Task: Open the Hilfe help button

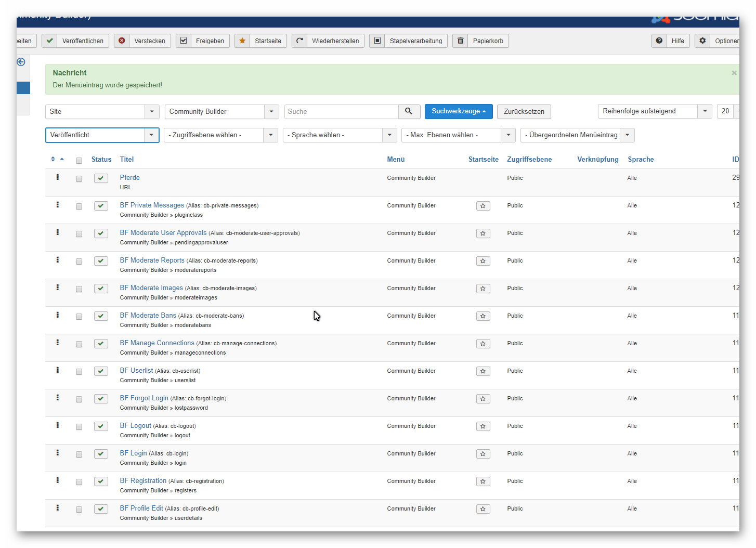Action: click(671, 41)
